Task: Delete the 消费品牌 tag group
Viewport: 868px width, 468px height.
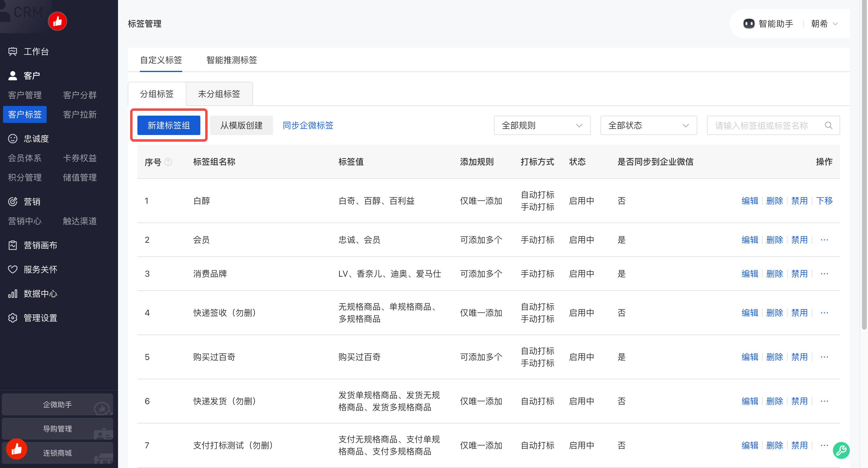Action: [774, 274]
